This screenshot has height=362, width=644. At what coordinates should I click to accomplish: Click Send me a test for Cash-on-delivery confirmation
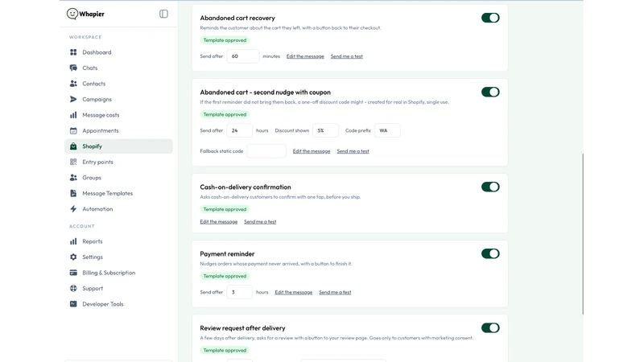pyautogui.click(x=260, y=222)
